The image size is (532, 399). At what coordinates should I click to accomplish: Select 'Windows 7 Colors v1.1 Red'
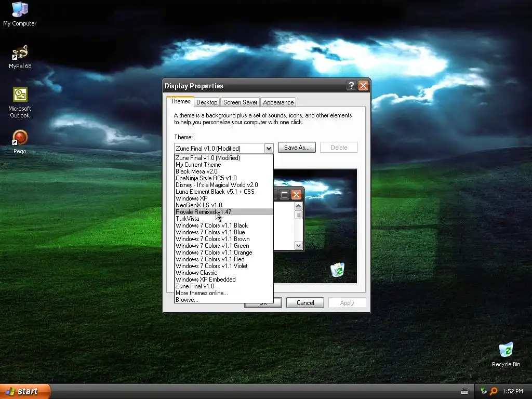coord(223,259)
